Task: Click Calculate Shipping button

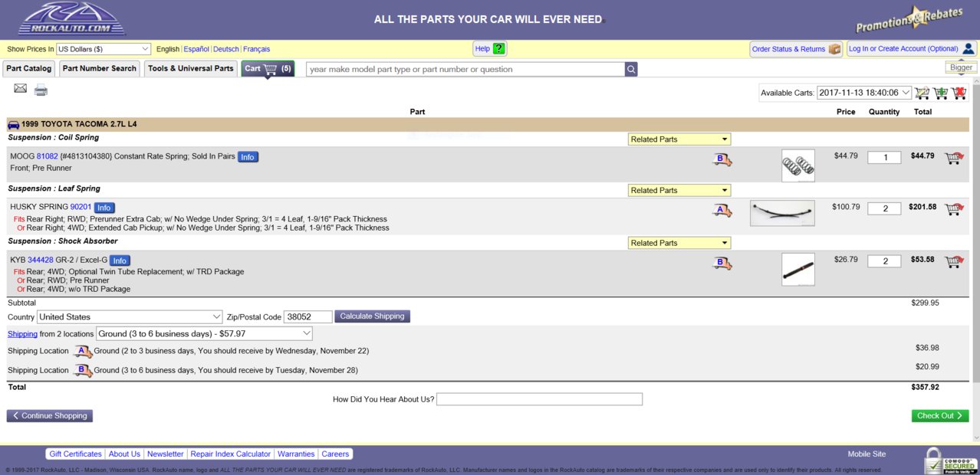Action: coord(373,316)
